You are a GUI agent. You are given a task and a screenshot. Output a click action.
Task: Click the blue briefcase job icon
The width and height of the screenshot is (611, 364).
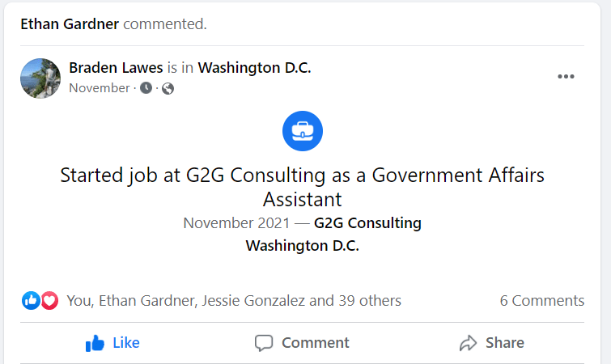(x=303, y=131)
